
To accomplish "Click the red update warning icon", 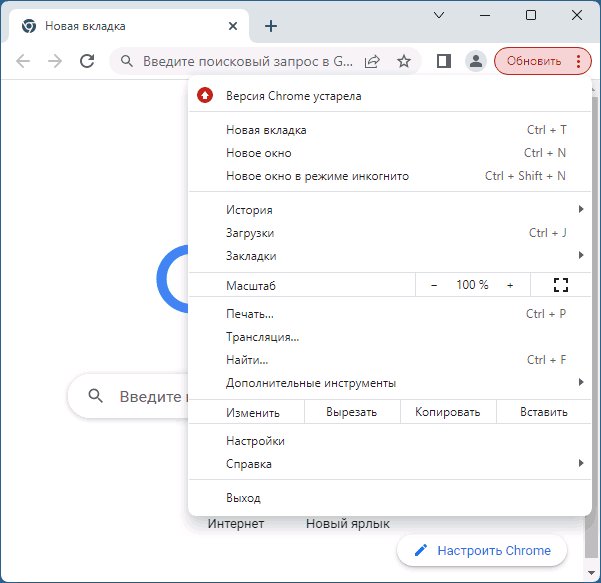I will click(205, 95).
